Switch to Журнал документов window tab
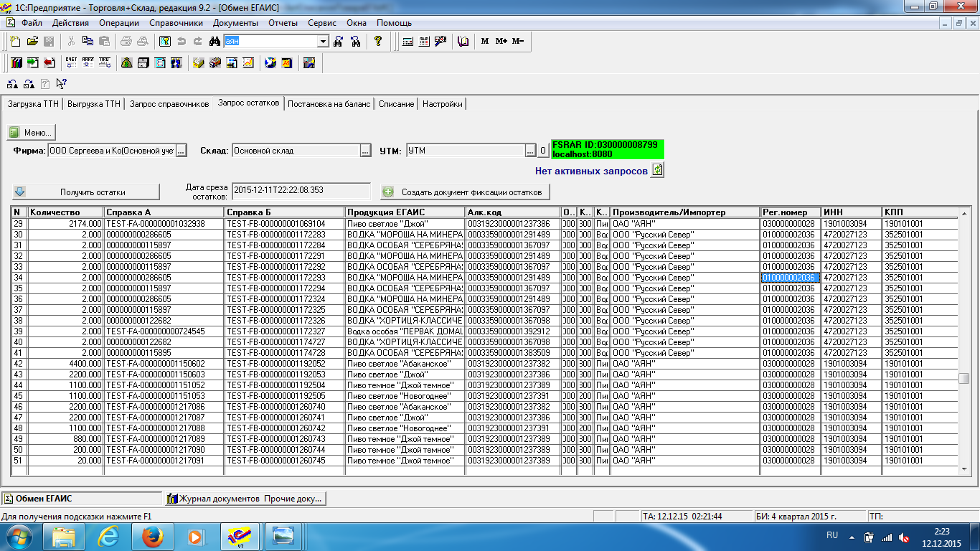 click(x=246, y=499)
